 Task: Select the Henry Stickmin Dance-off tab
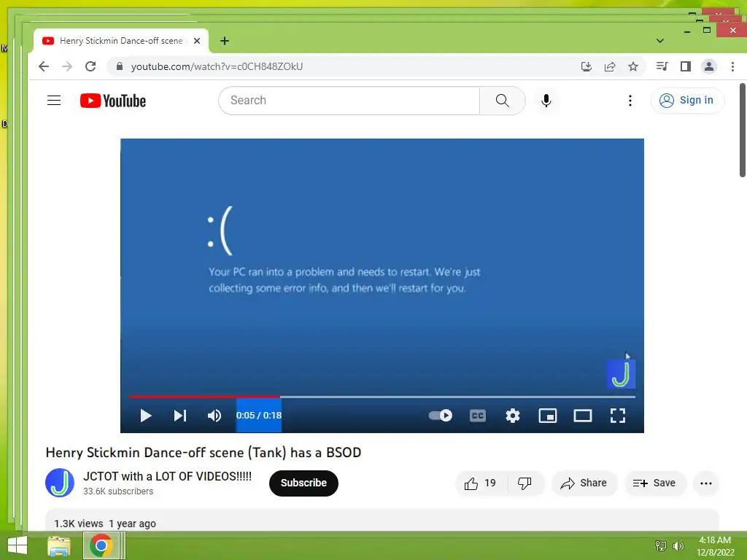click(x=121, y=41)
